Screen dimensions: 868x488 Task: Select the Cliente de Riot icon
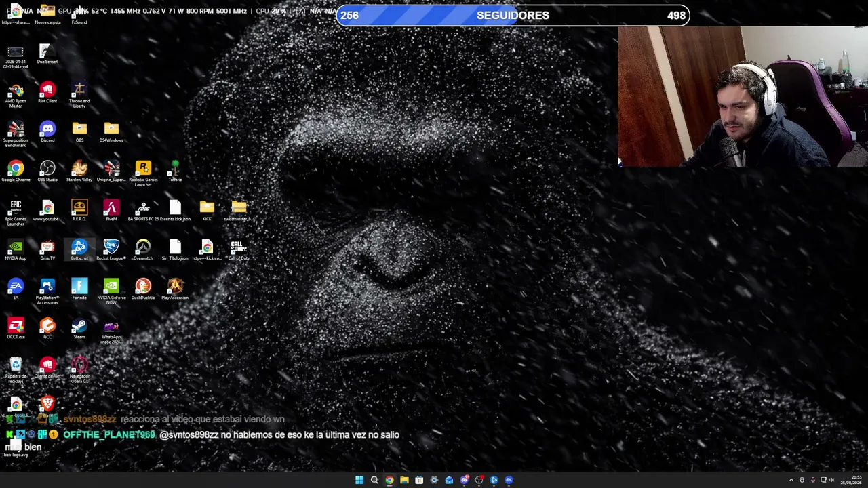(47, 368)
